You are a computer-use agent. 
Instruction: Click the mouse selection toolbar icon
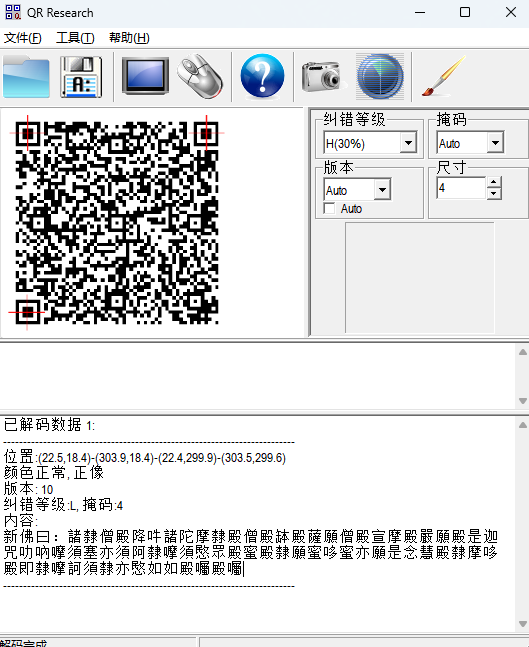[x=200, y=76]
